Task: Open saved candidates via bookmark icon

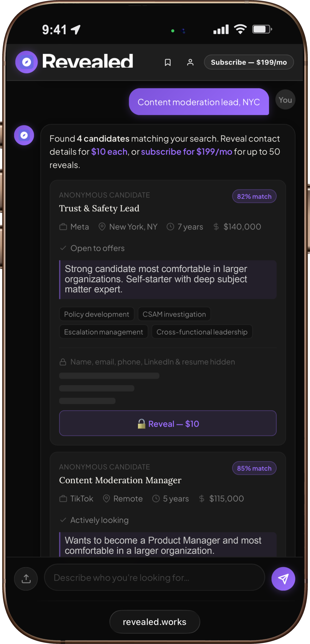Action: pos(168,62)
